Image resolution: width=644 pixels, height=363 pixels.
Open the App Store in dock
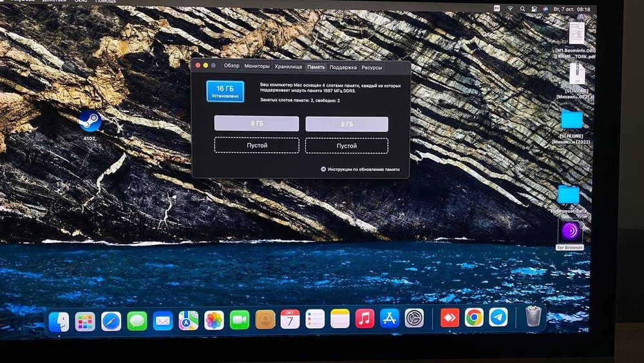(x=390, y=319)
